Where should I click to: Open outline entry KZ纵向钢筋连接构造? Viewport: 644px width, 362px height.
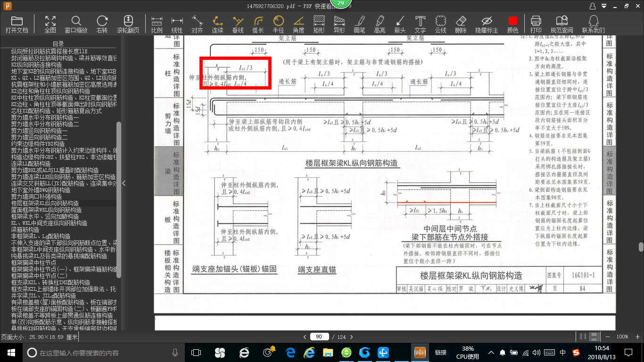(x=36, y=65)
